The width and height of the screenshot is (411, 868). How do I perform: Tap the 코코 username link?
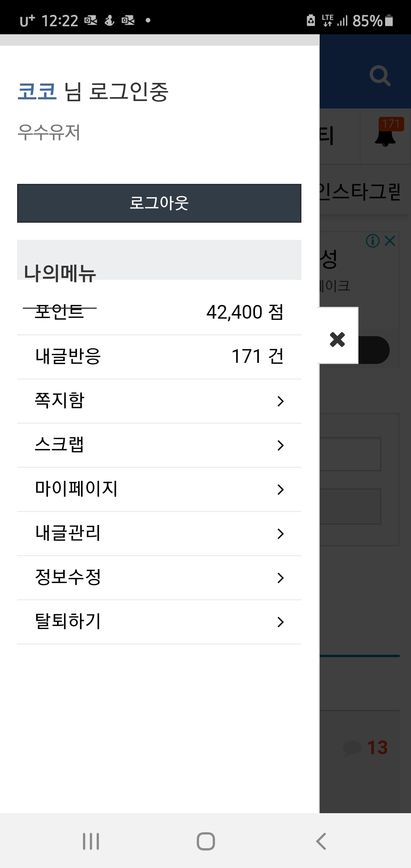click(37, 92)
